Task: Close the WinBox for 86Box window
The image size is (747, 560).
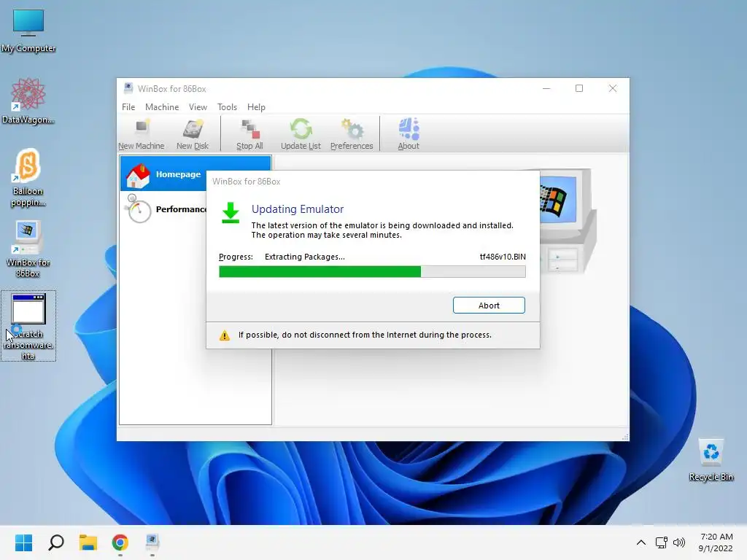Action: [613, 88]
